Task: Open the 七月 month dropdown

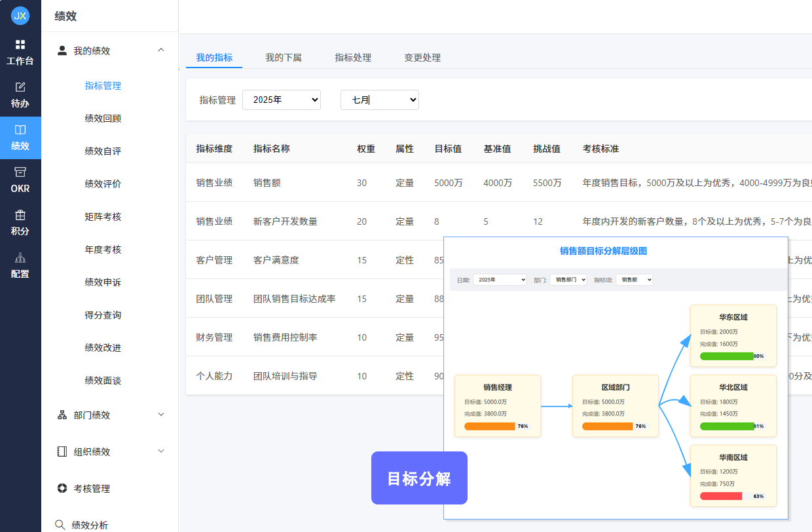Action: (x=380, y=100)
